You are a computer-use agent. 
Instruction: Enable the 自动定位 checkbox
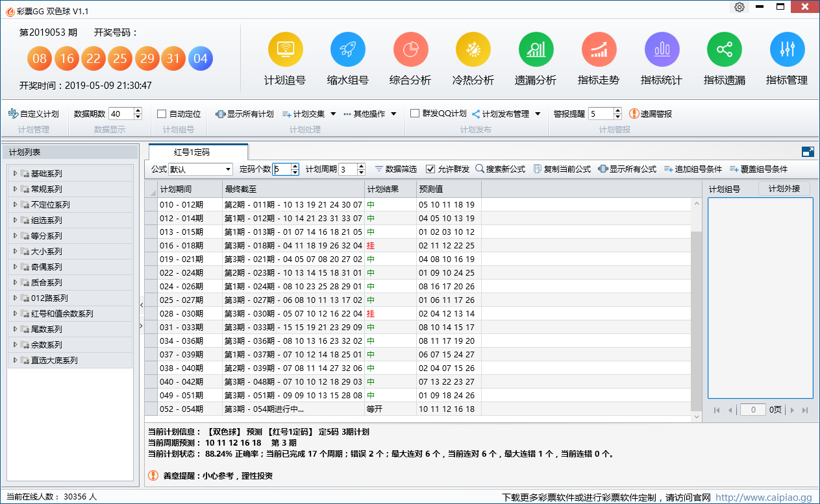pyautogui.click(x=162, y=114)
